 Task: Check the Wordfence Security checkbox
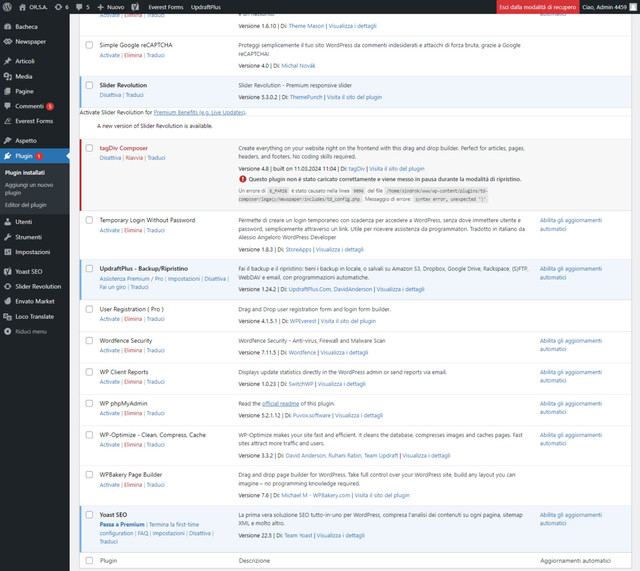89,340
